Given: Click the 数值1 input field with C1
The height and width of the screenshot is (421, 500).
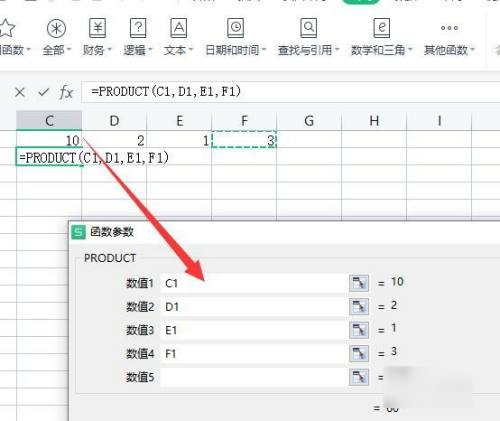Looking at the screenshot, I should [254, 283].
